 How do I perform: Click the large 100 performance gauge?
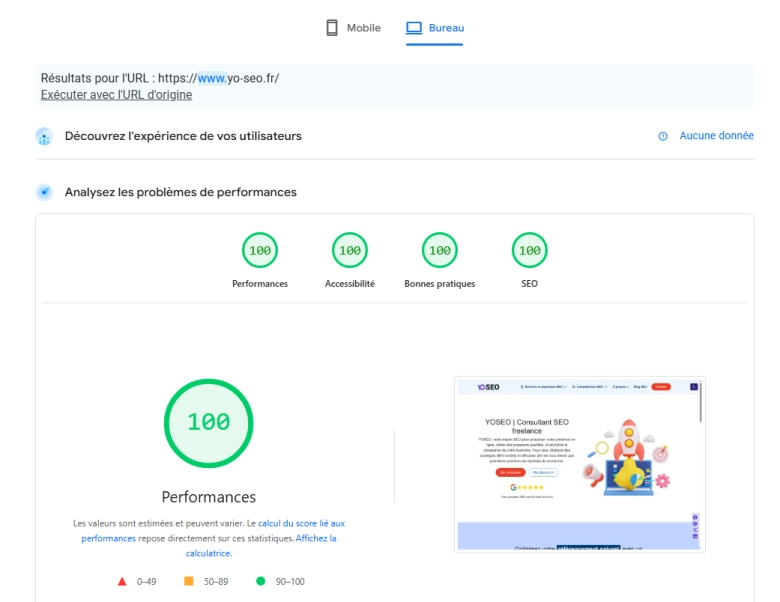click(x=208, y=423)
